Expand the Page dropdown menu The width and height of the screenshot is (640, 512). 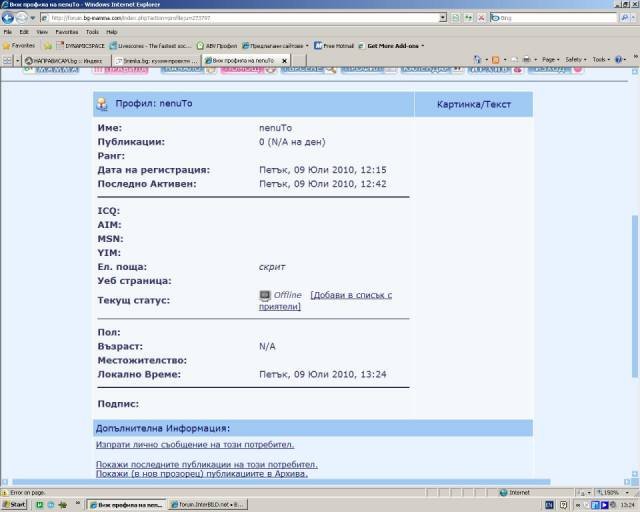click(x=551, y=60)
